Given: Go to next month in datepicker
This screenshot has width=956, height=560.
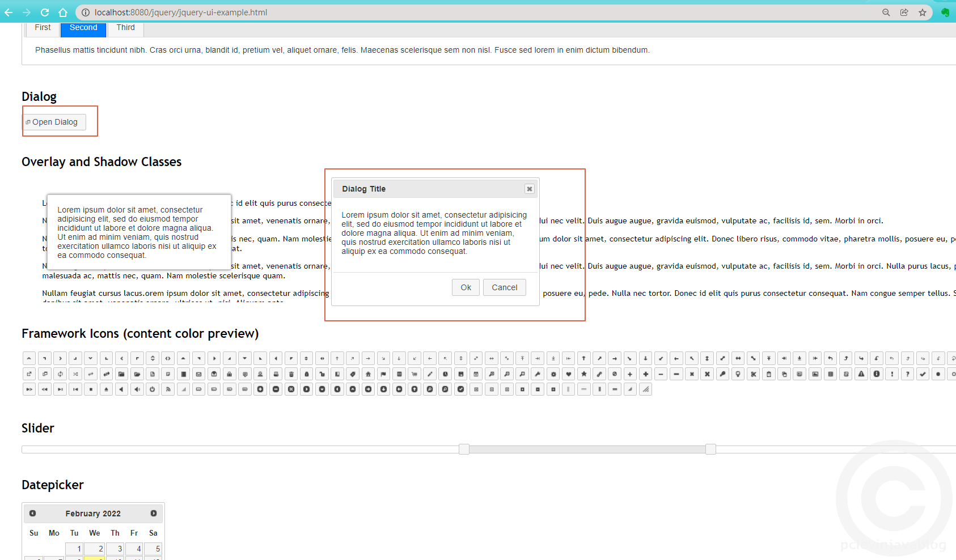Looking at the screenshot, I should (153, 513).
